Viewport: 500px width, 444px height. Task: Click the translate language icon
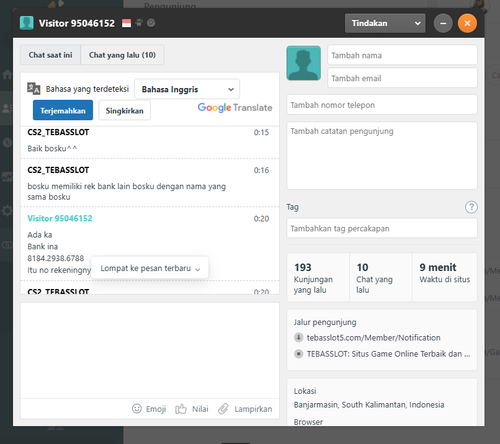(34, 88)
